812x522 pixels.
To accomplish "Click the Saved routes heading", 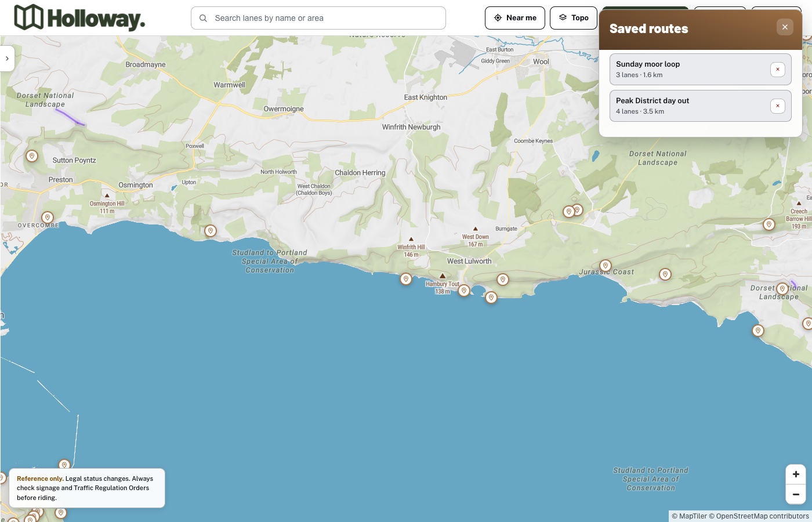I will pos(649,28).
